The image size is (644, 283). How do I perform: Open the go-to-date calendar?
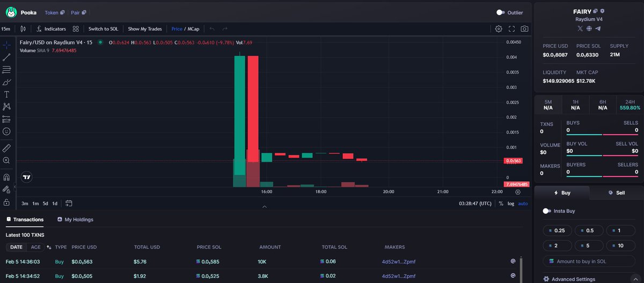click(x=69, y=204)
